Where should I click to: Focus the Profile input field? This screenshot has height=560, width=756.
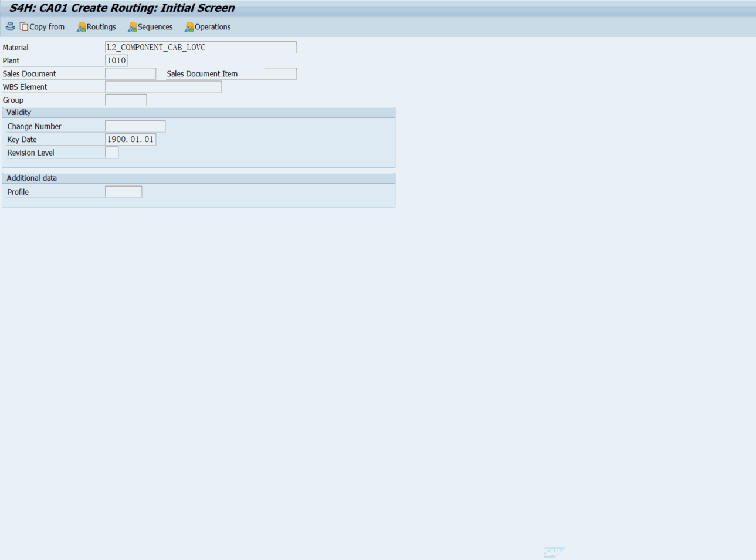click(123, 192)
